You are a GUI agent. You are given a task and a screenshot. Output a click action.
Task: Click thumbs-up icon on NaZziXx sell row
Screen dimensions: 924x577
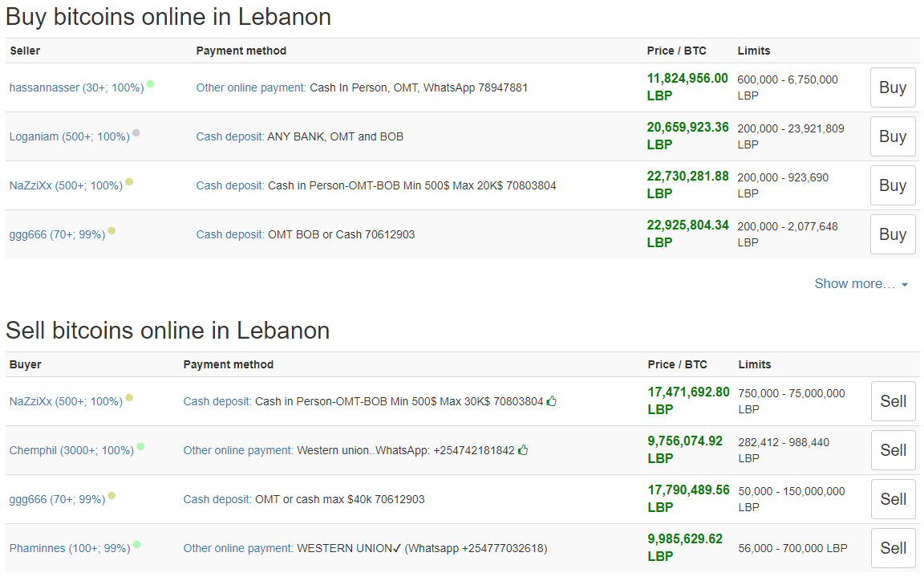(552, 400)
